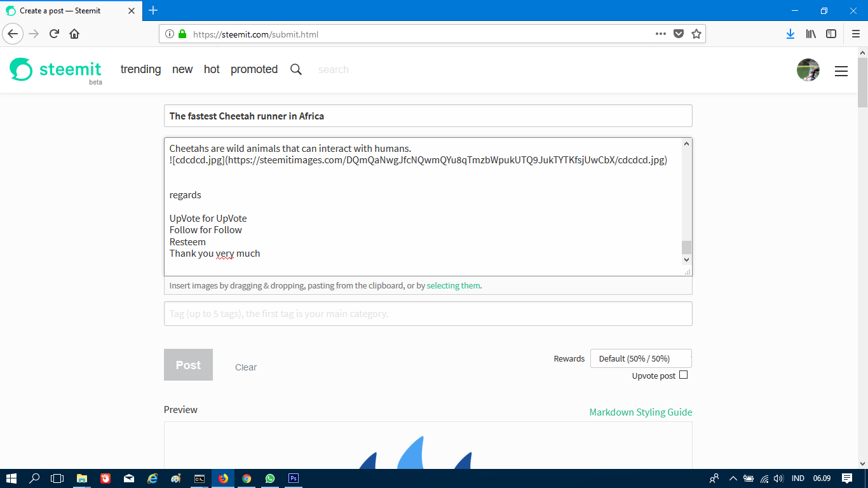Screen dimensions: 868x488
Task: Show hidden system tray icons
Action: pyautogui.click(x=733, y=478)
